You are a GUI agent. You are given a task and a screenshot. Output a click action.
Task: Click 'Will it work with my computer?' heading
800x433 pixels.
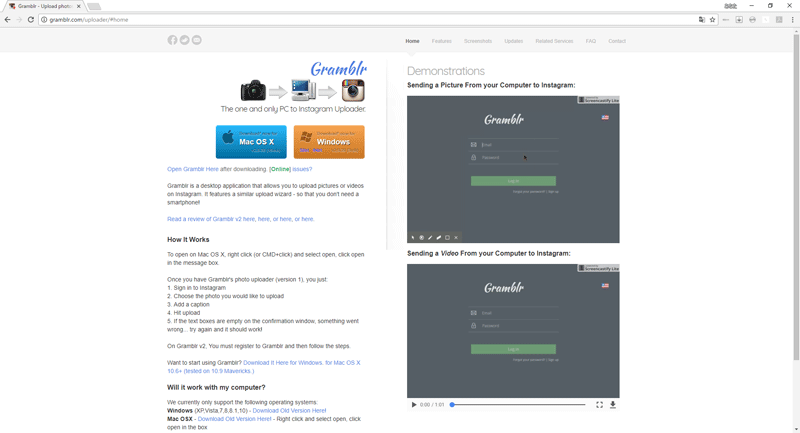click(x=216, y=388)
